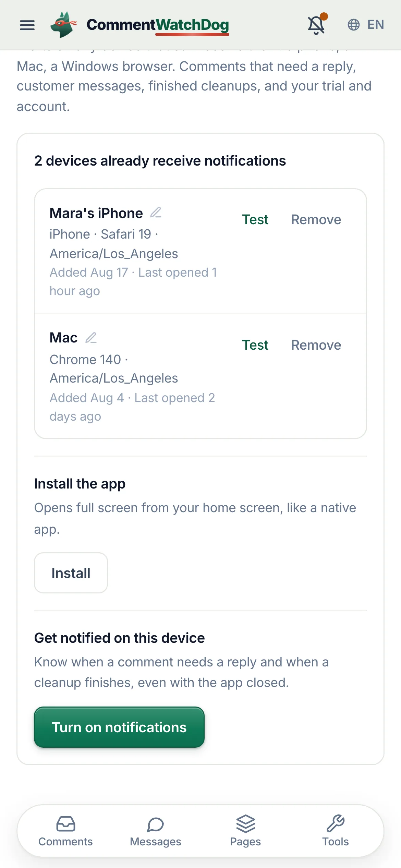Click the globe language icon
The width and height of the screenshot is (401, 868).
coord(353,25)
